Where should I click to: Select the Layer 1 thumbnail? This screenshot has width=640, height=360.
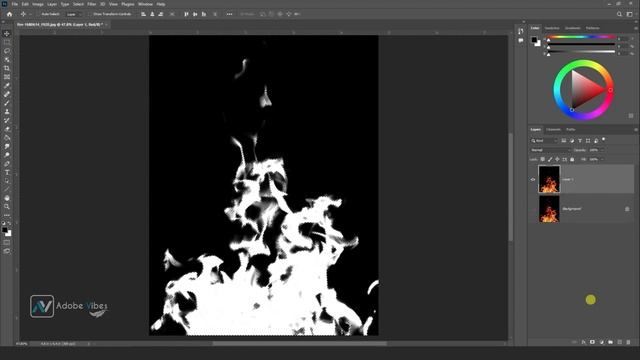(549, 179)
